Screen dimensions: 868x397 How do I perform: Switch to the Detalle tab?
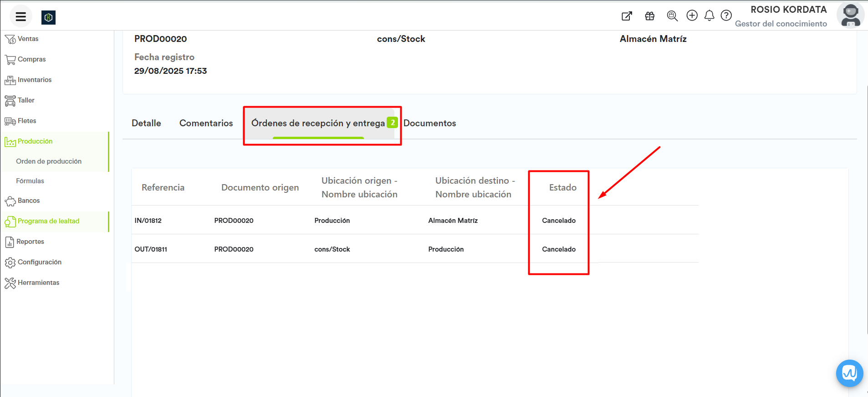point(146,123)
